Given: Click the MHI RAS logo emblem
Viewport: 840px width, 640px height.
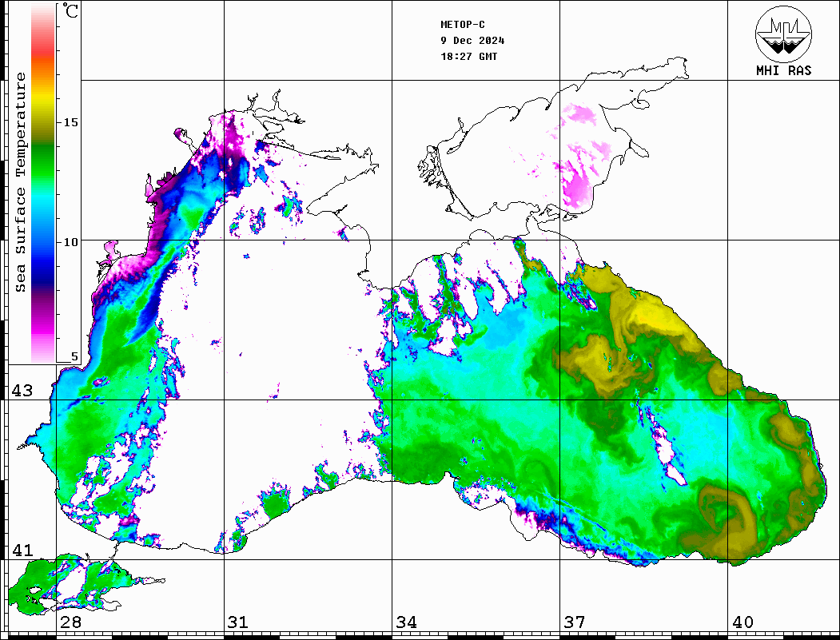Looking at the screenshot, I should pyautogui.click(x=783, y=34).
